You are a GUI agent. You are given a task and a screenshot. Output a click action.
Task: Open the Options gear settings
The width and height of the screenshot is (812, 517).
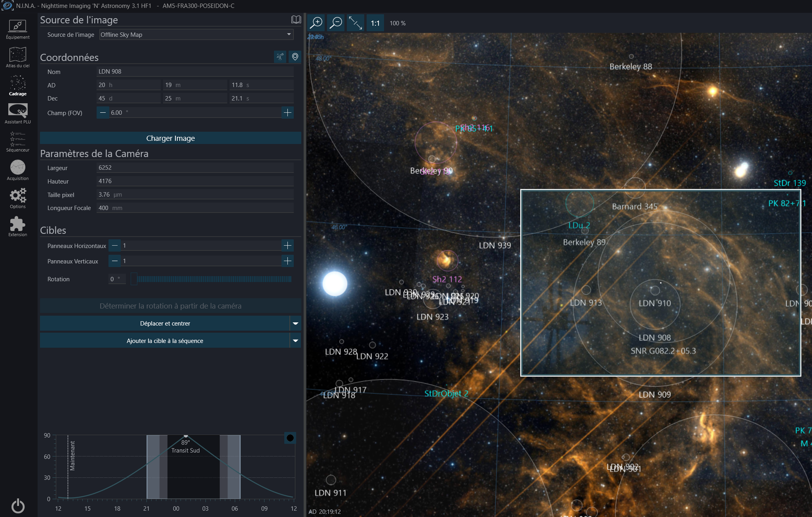tap(17, 198)
